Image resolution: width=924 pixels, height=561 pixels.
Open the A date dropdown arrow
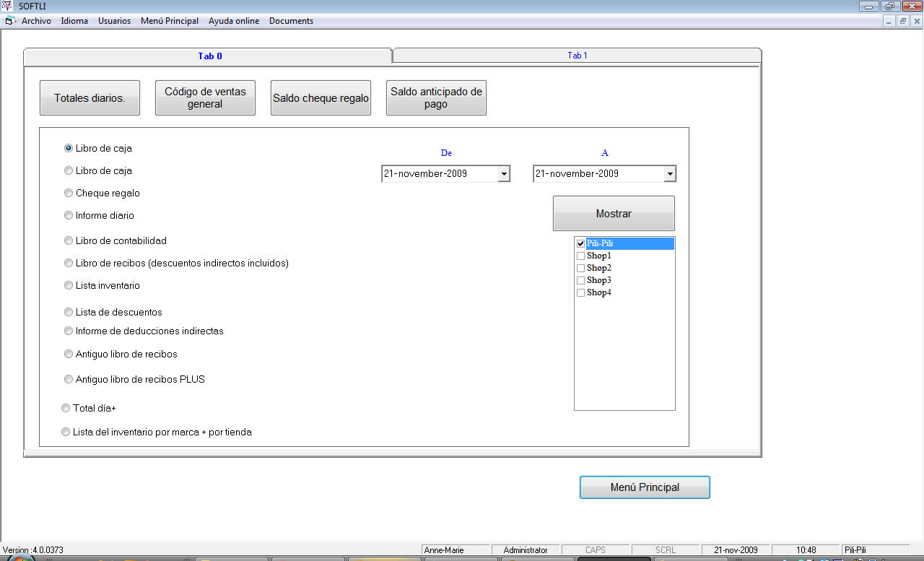point(670,174)
